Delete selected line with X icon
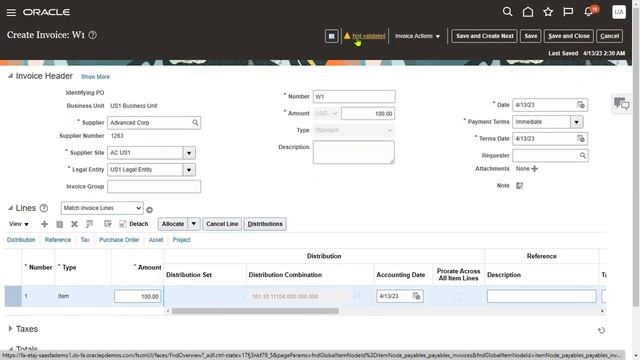640x360 pixels. tap(74, 224)
